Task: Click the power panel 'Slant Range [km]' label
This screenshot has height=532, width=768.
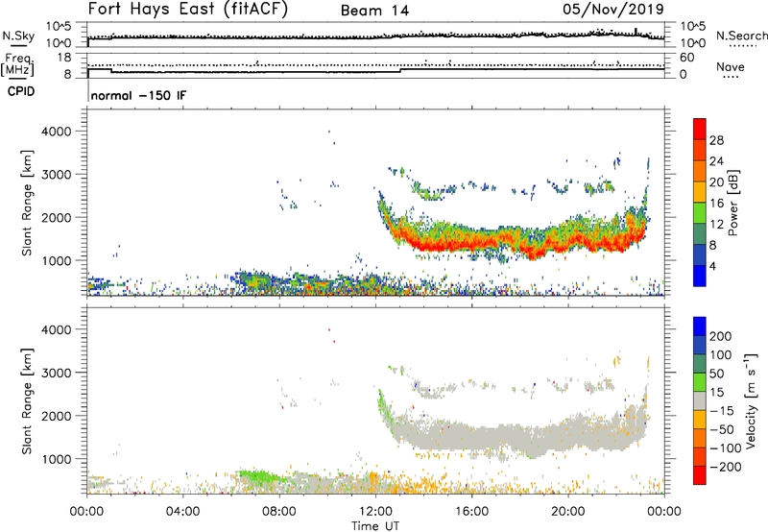Action: [x=27, y=203]
